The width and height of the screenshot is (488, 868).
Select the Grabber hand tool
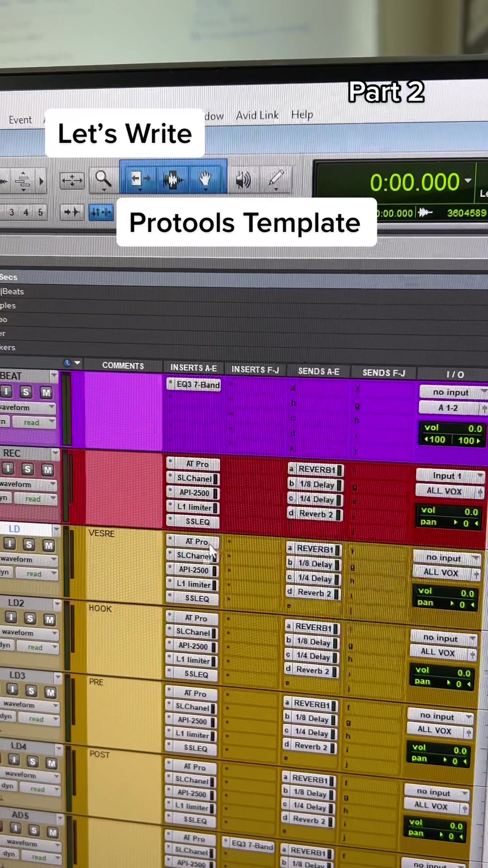coord(206,179)
